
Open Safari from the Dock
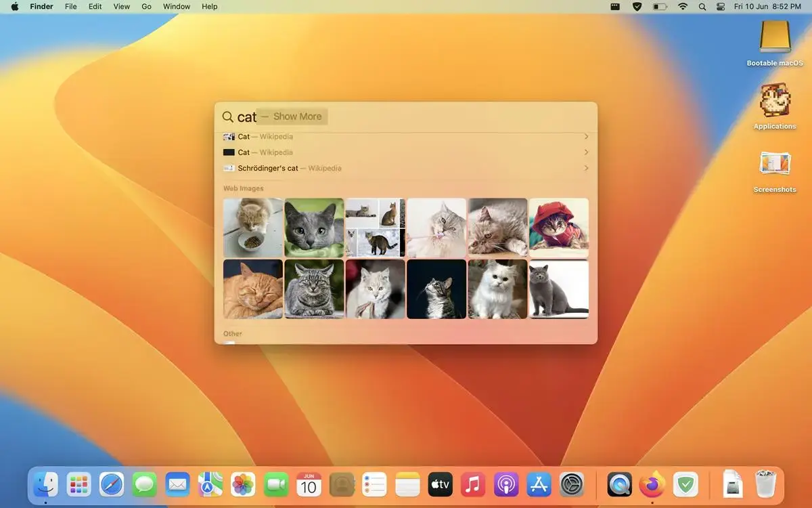(112, 484)
